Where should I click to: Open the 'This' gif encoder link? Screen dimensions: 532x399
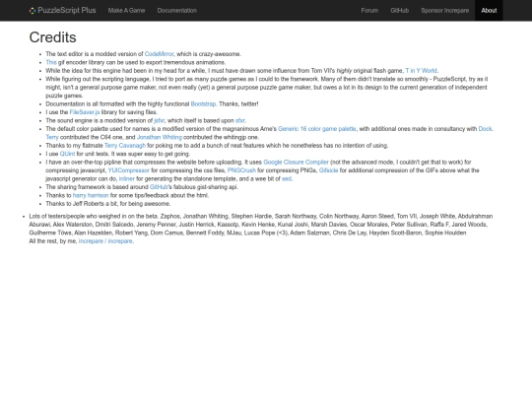coord(51,62)
